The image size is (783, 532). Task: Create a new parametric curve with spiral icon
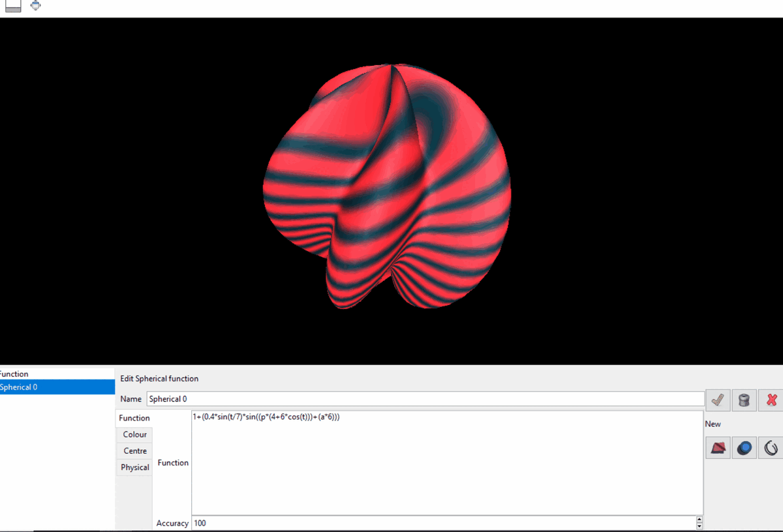[x=771, y=448]
